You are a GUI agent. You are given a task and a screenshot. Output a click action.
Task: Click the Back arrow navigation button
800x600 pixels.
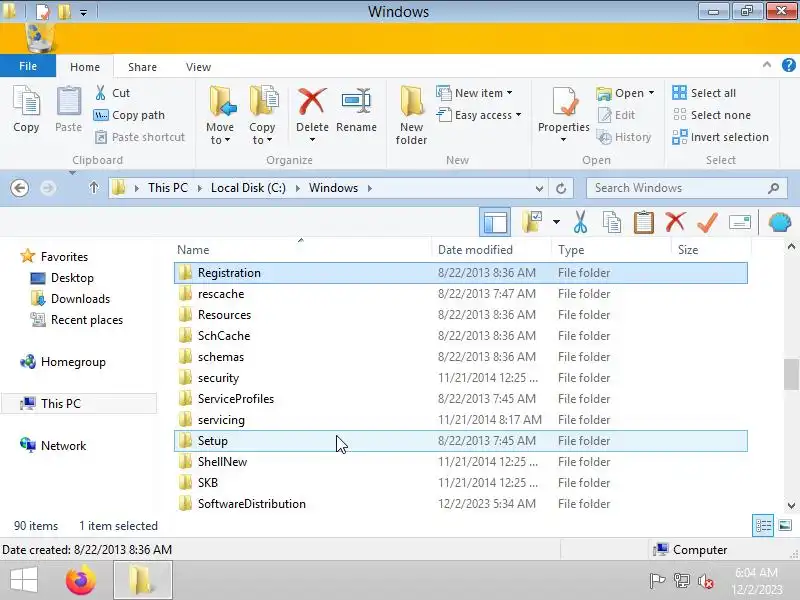tap(19, 188)
